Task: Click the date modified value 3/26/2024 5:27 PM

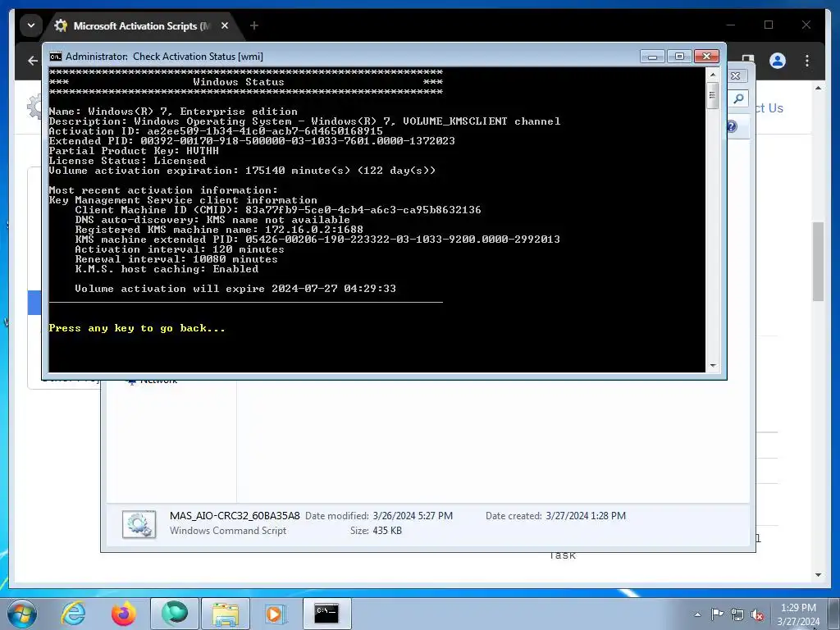Action: tap(413, 515)
